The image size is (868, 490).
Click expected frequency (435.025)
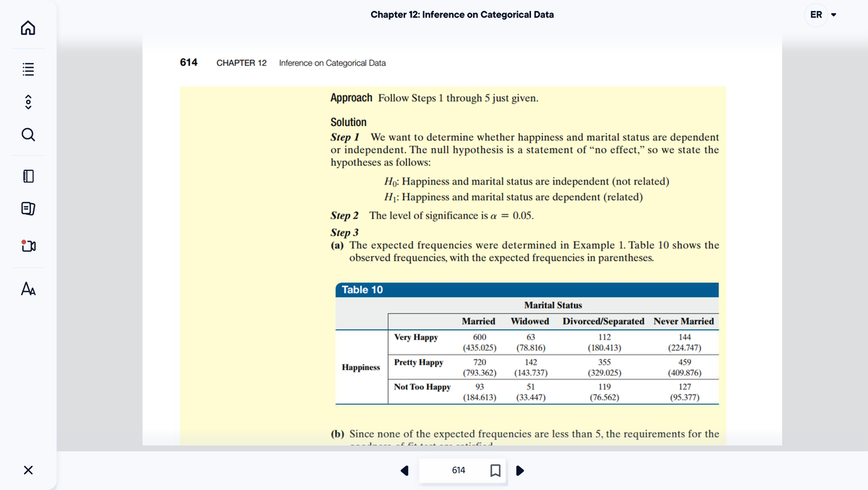[479, 348]
